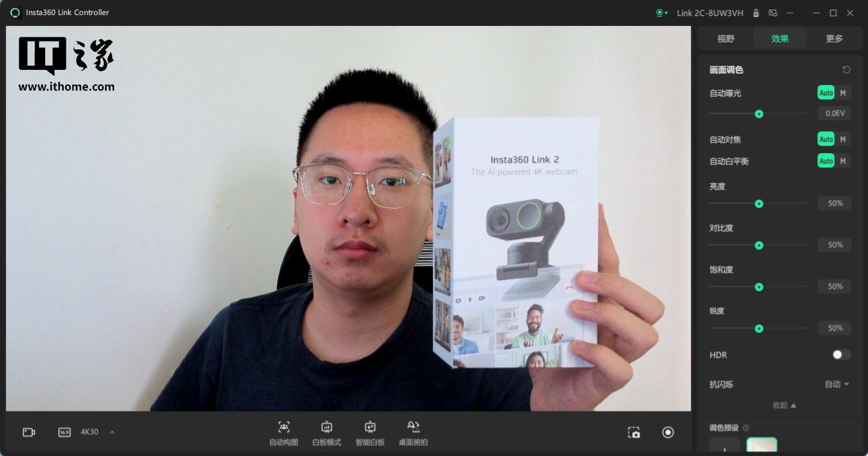Click the 调色预设 section label
This screenshot has width=868, height=456.
point(724,428)
